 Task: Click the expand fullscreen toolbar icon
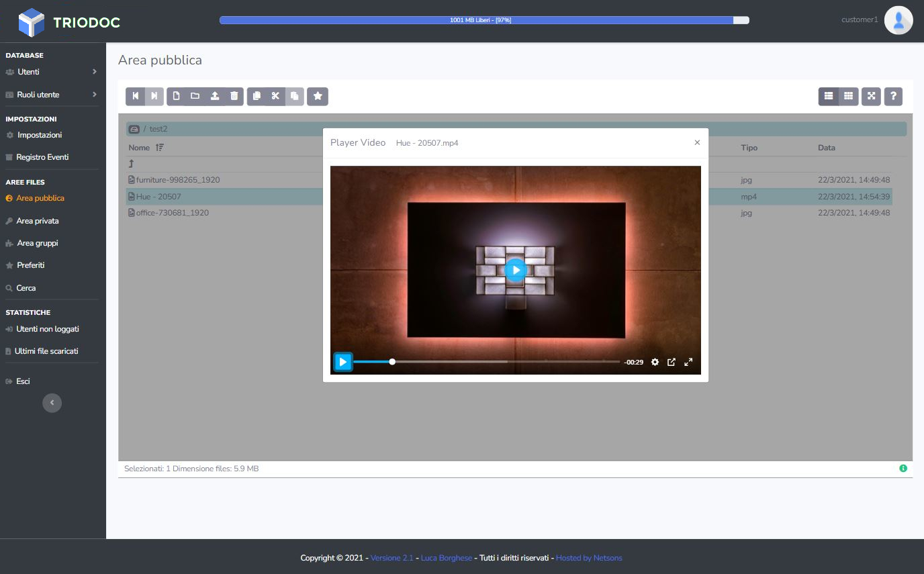coord(872,97)
